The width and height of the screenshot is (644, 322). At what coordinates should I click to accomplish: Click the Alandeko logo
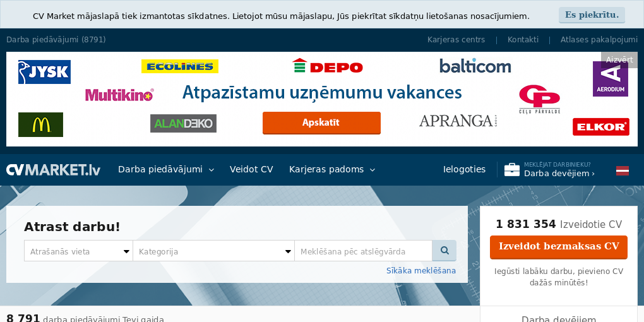(x=183, y=123)
